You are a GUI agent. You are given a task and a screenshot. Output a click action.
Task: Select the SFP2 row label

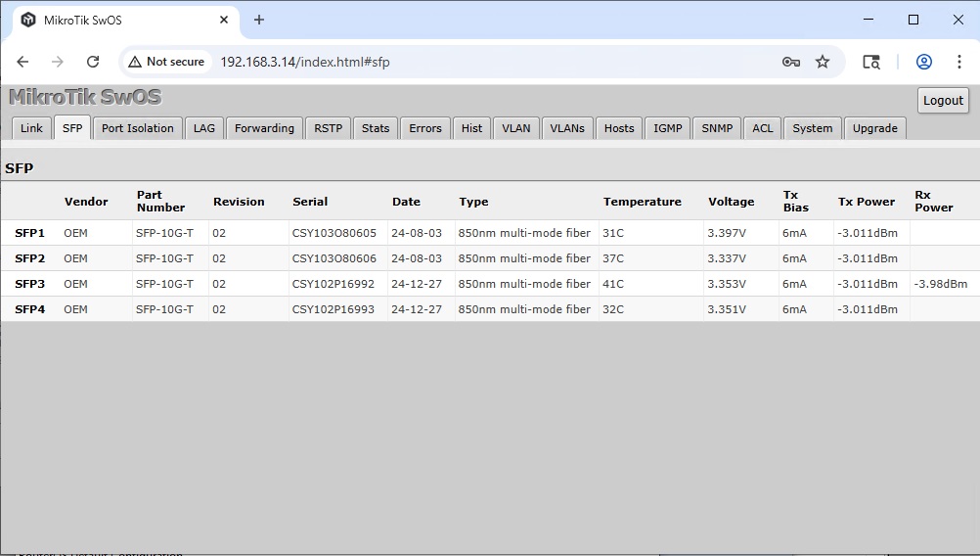(29, 258)
